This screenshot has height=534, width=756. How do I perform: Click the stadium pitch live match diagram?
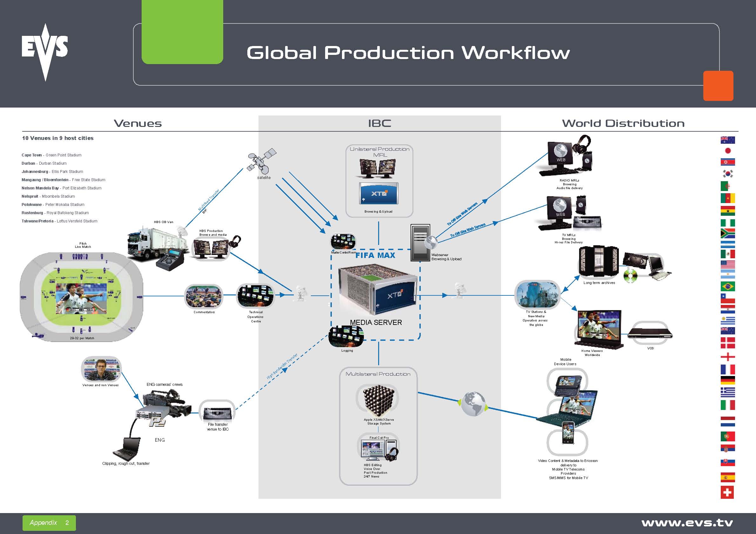[x=81, y=298]
